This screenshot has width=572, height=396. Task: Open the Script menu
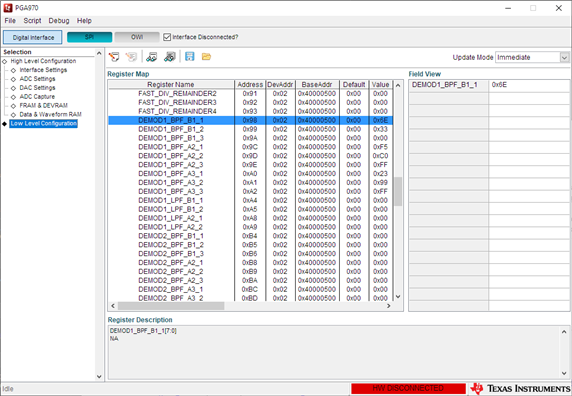(32, 21)
